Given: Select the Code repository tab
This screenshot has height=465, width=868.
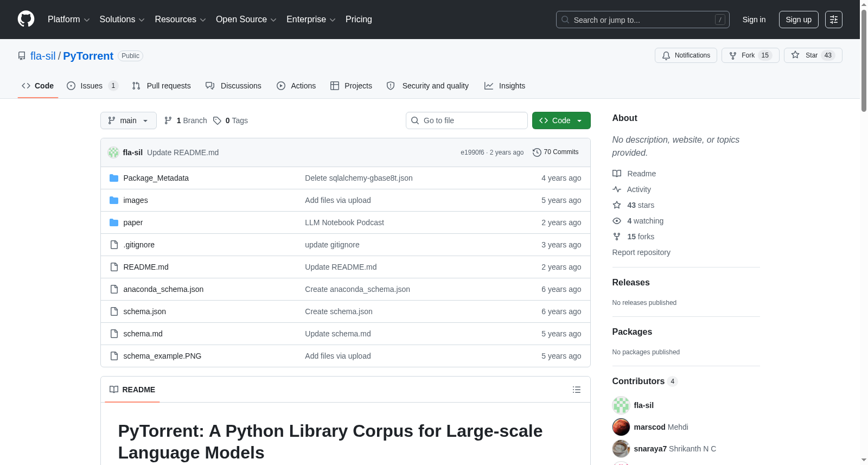Looking at the screenshot, I should tap(38, 86).
